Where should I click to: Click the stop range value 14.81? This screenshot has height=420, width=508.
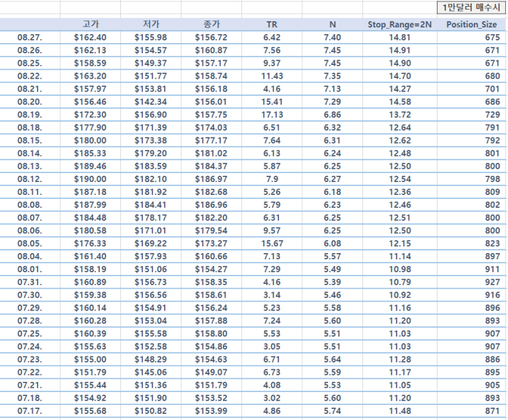coord(400,38)
